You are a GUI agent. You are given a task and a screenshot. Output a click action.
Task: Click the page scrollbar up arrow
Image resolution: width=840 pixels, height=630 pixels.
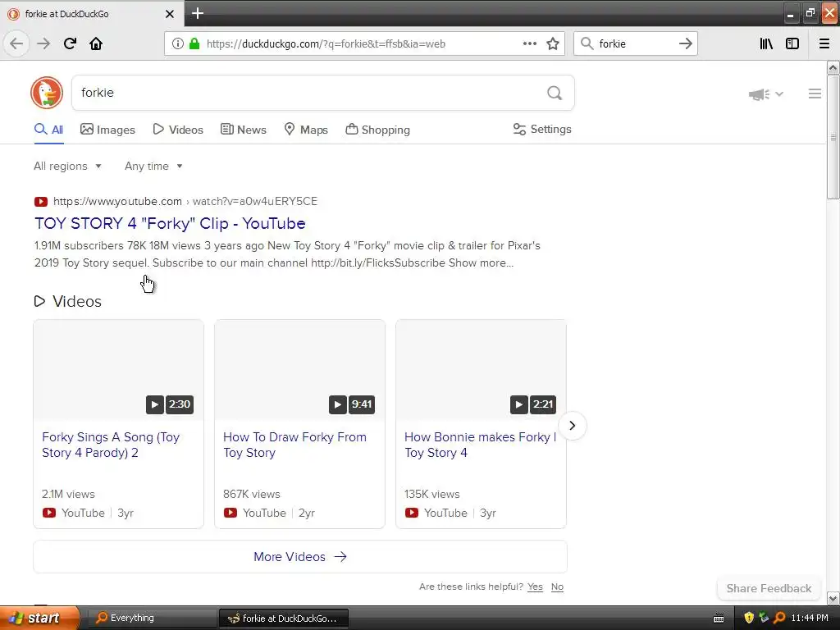(833, 67)
